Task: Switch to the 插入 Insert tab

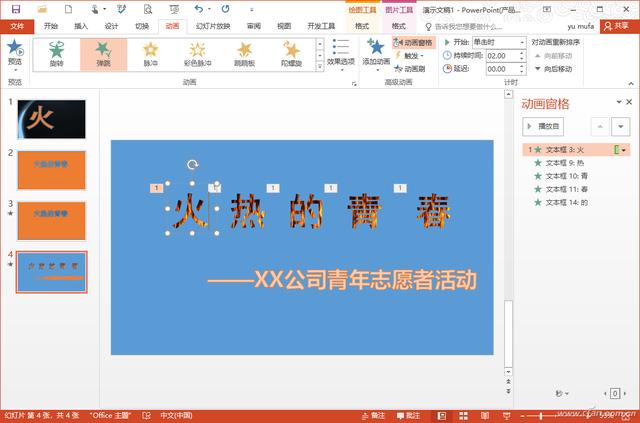Action: tap(81, 26)
